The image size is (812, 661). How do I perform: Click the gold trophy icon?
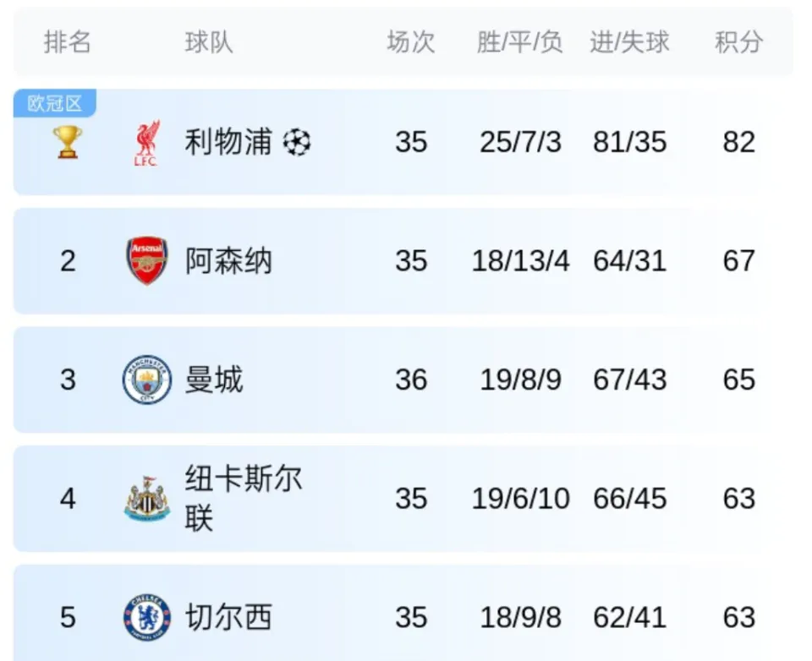click(x=68, y=142)
